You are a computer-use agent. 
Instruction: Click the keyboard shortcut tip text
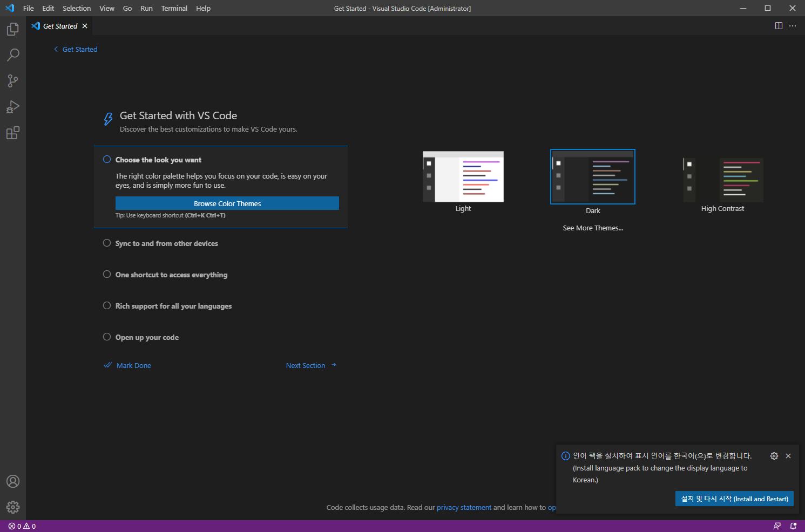click(x=171, y=215)
